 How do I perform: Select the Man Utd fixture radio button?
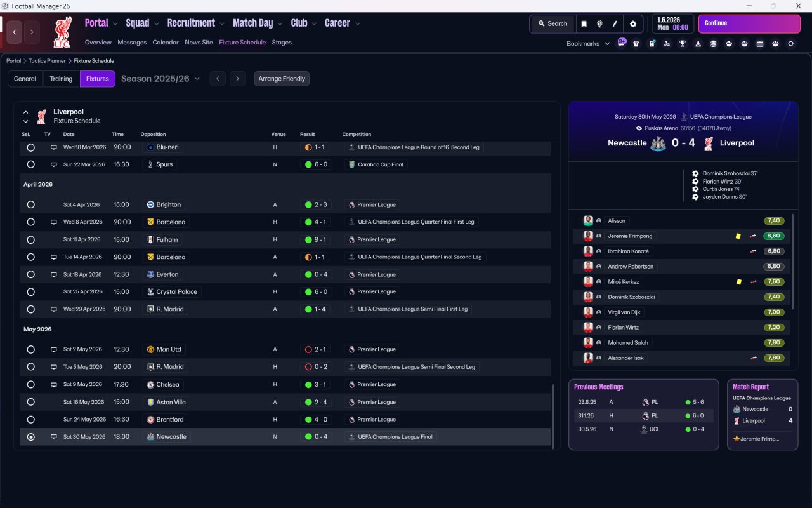click(30, 349)
